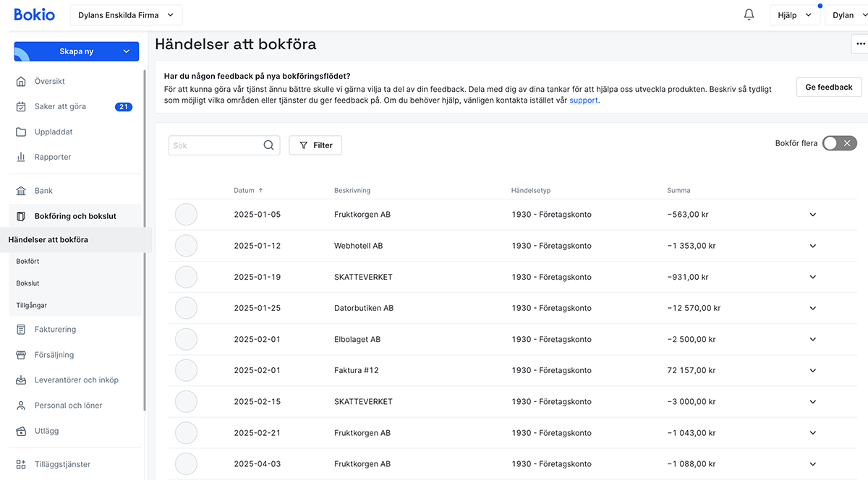Open the Hjälp dropdown menu
The image size is (868, 480).
794,15
